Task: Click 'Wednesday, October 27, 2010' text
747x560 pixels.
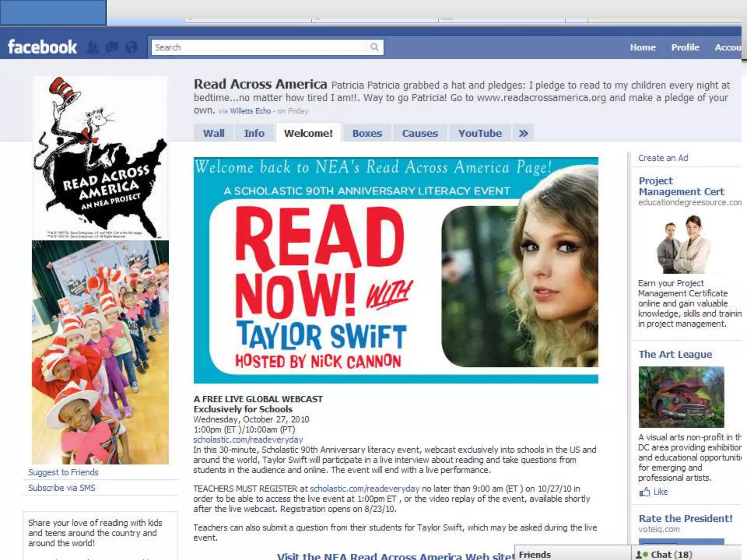Action: (x=251, y=420)
